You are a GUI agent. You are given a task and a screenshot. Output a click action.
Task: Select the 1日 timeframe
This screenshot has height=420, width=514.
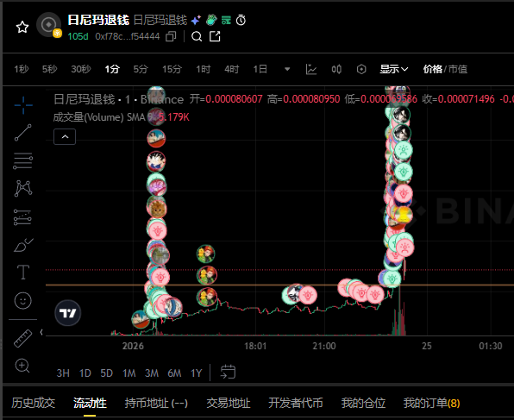pos(260,69)
